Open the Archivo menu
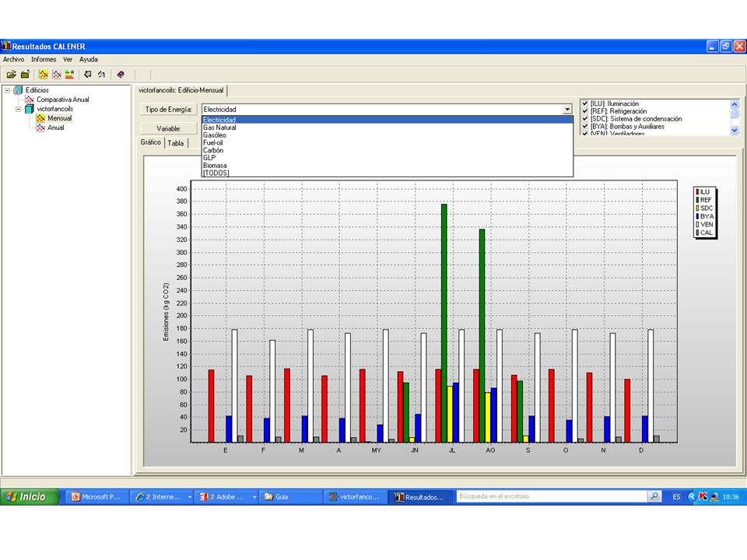 [13, 60]
